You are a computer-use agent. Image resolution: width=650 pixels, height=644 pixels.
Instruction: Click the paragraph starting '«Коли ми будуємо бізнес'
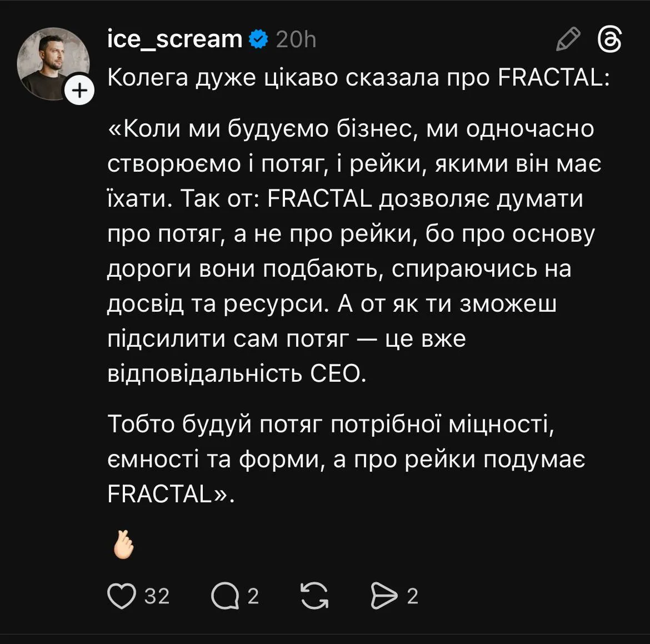pos(354,251)
